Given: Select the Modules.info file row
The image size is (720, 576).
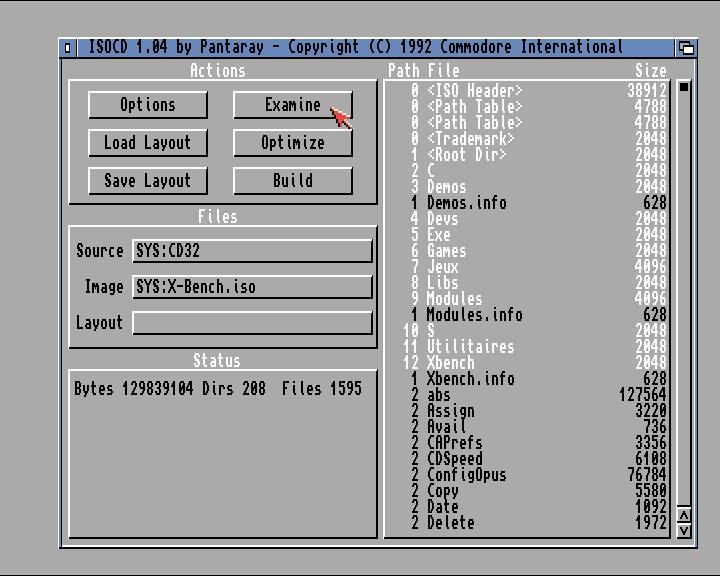Looking at the screenshot, I should (527, 315).
